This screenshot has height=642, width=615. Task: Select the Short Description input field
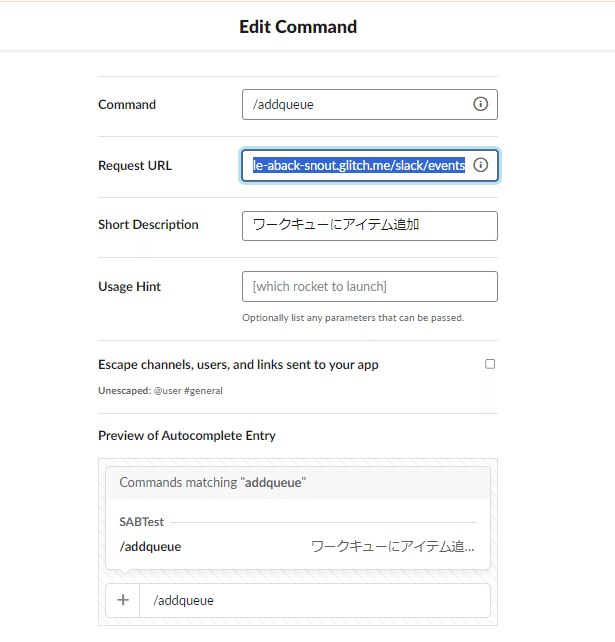(369, 226)
